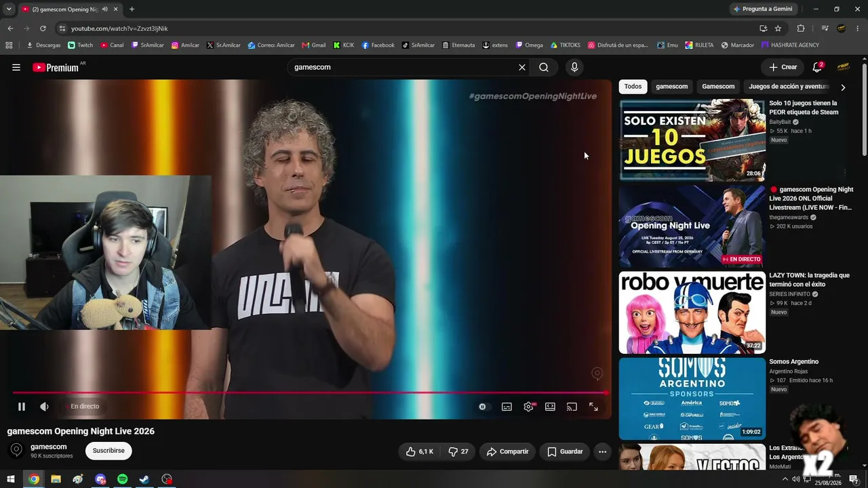
Task: Select the capitalized 'Gamescom' filter chip
Action: point(718,87)
